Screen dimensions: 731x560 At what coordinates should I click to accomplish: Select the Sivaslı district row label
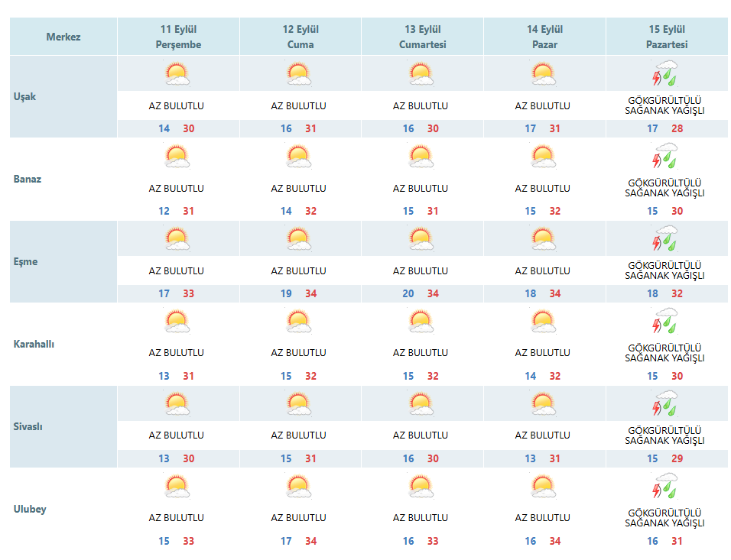28,427
